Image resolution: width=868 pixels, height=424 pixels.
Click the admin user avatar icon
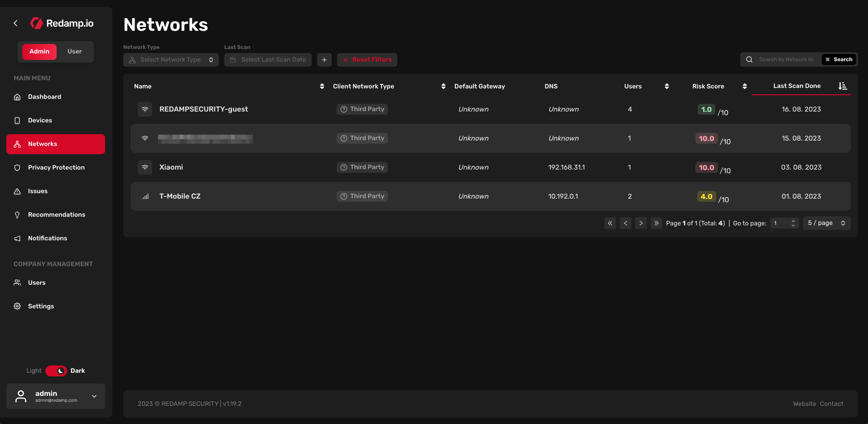coord(21,396)
